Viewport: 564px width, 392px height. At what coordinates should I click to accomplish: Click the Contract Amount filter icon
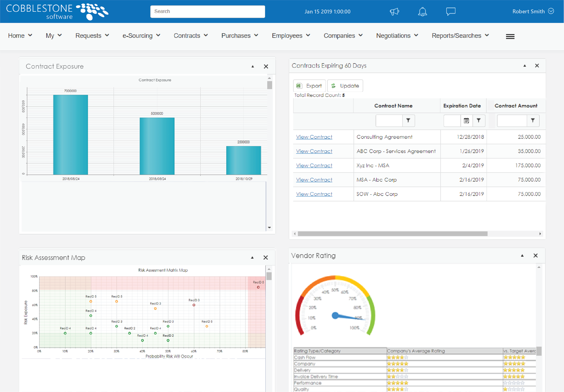(533, 120)
